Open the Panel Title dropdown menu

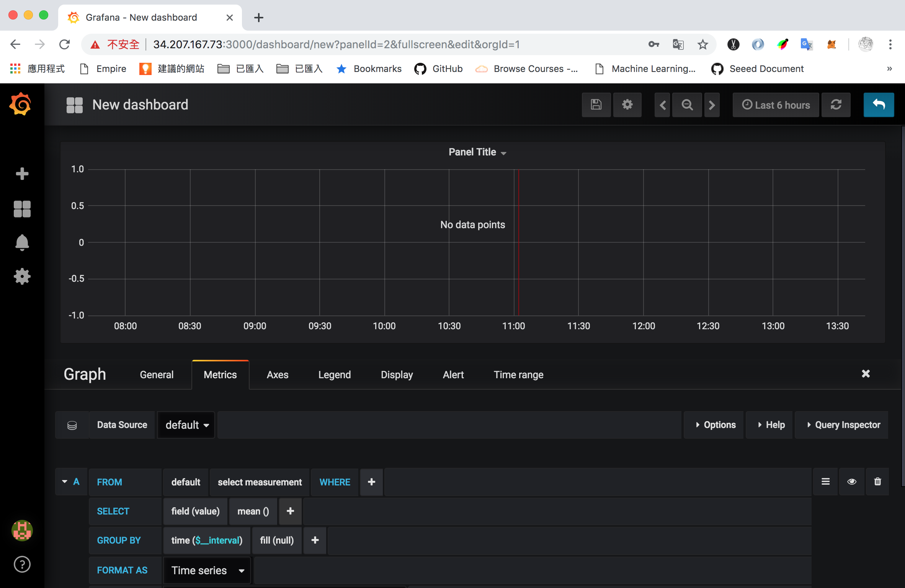pyautogui.click(x=477, y=152)
